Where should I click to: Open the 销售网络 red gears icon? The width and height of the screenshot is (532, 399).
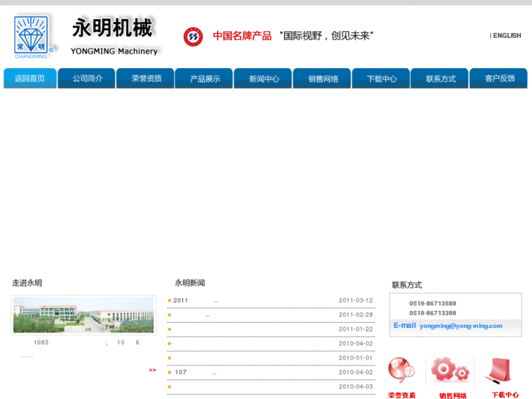coord(451,370)
